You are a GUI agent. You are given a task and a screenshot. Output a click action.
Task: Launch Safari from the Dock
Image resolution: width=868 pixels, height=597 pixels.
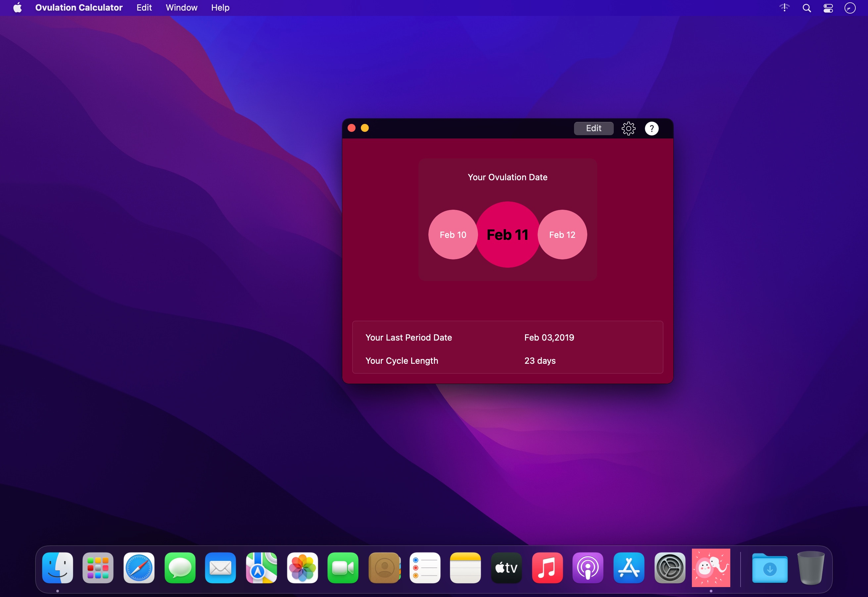139,568
